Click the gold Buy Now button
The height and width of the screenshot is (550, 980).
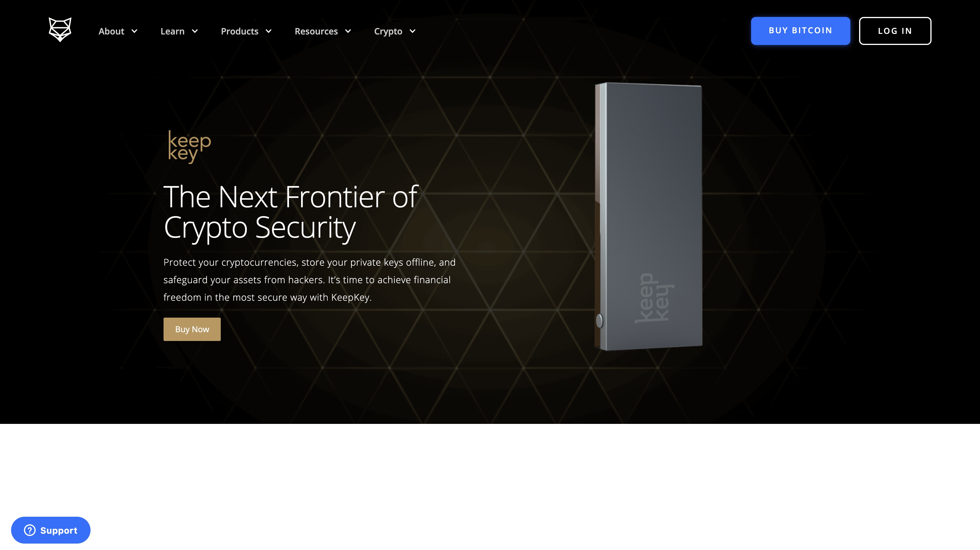click(192, 329)
